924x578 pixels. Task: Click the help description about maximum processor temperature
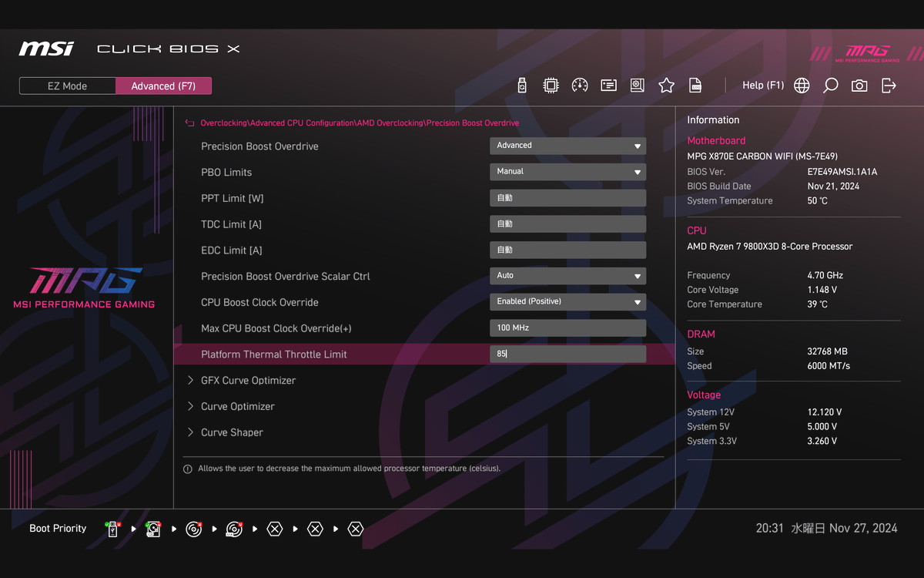pyautogui.click(x=349, y=469)
